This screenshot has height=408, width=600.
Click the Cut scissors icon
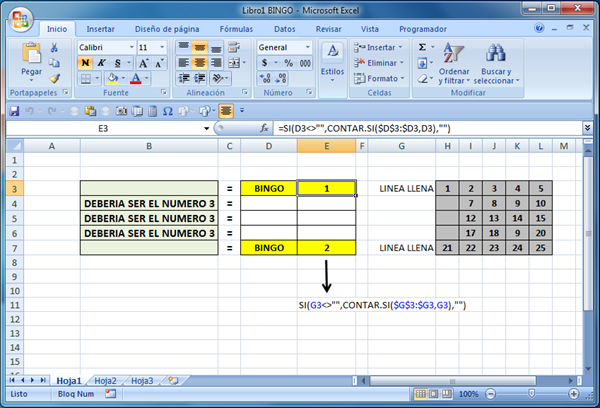tap(54, 47)
